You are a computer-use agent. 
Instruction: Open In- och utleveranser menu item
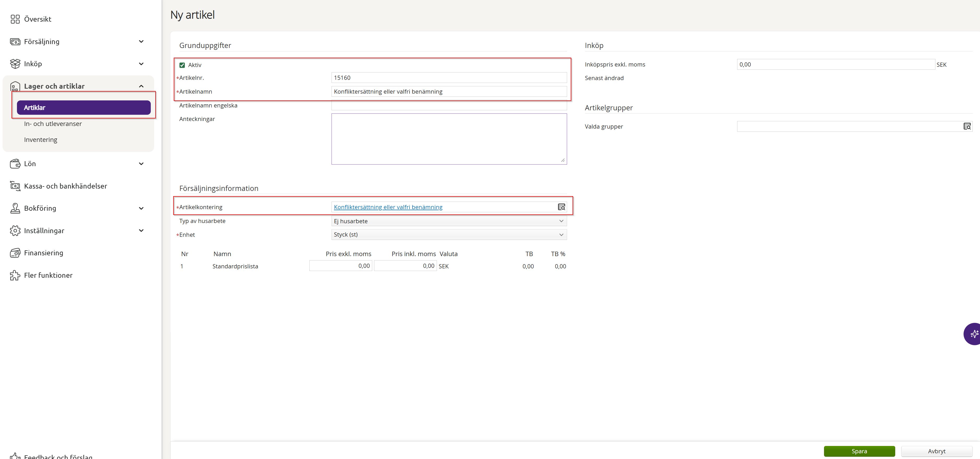pos(53,124)
